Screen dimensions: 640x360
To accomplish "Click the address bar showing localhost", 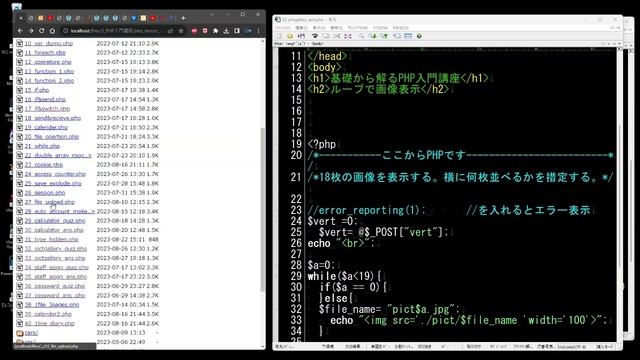I will coord(116,31).
